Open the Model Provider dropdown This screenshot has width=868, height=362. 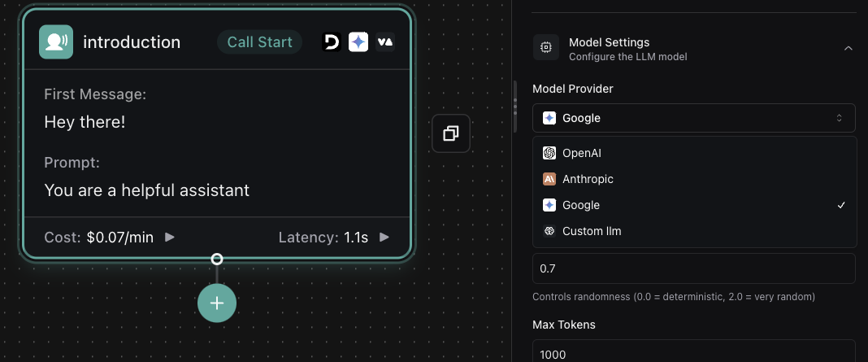point(693,118)
